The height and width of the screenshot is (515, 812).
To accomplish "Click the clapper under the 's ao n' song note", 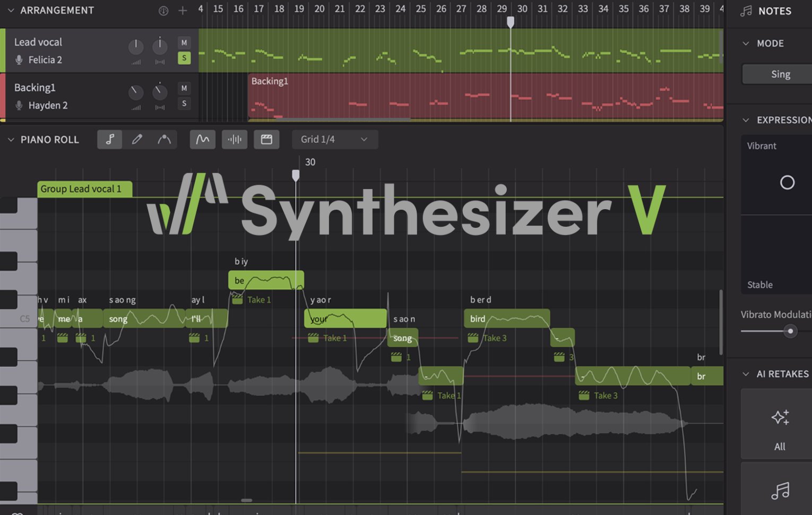I will coord(396,357).
